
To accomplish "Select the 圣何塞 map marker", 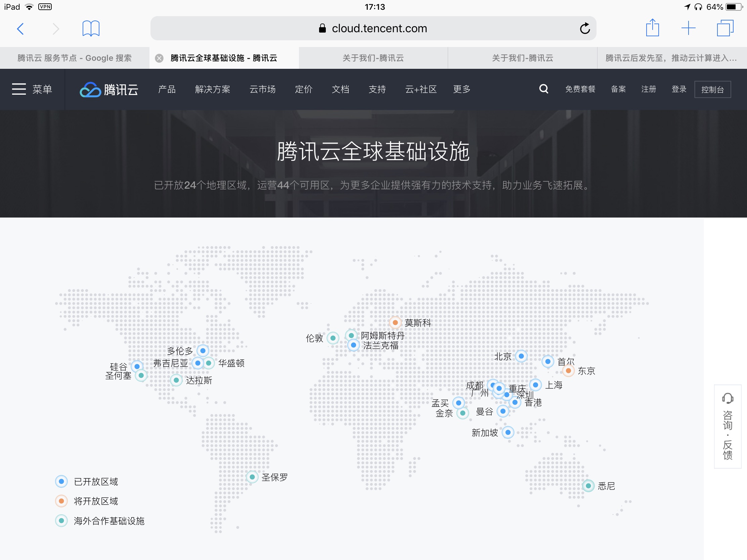I will 141,375.
